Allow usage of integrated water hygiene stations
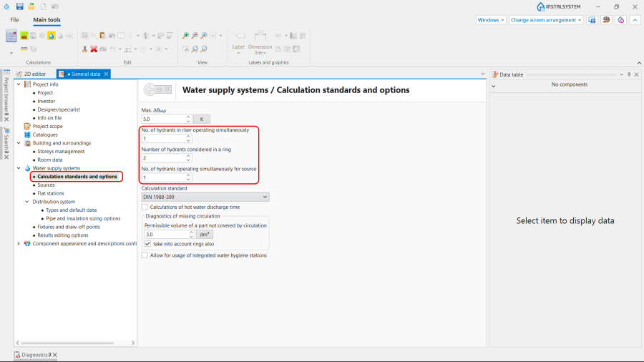The width and height of the screenshot is (644, 362). coord(145,255)
